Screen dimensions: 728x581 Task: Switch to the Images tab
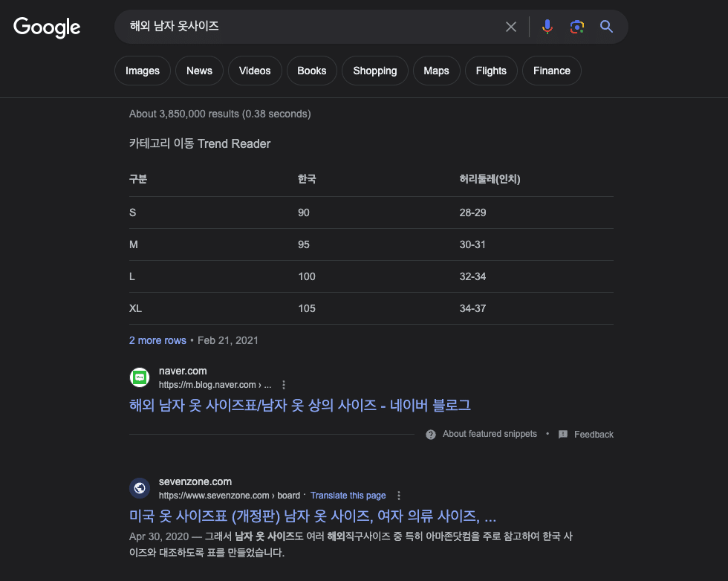point(143,71)
